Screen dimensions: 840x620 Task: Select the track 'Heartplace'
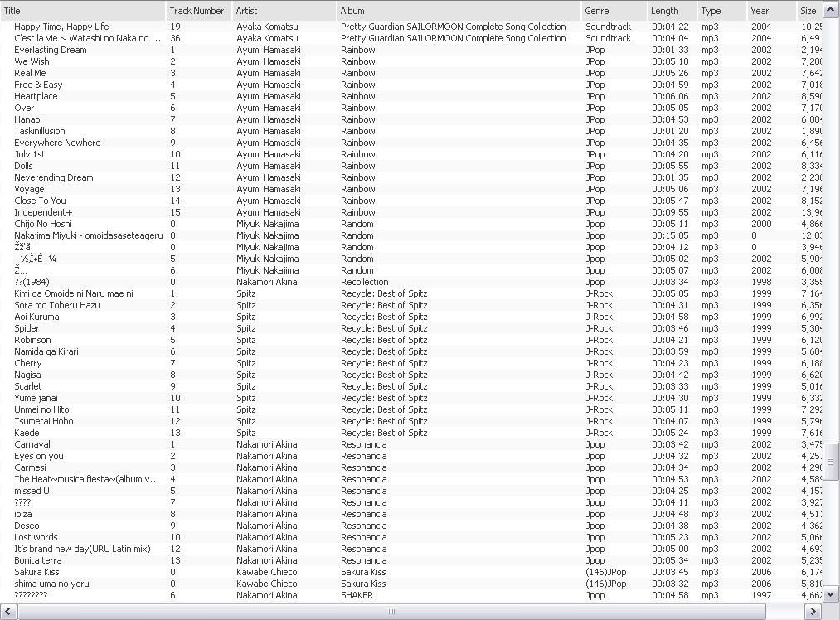(x=36, y=96)
